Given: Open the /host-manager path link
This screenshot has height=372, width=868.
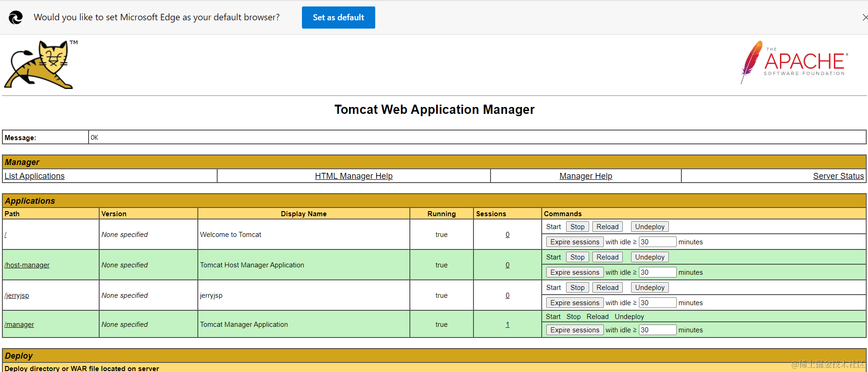Looking at the screenshot, I should point(27,265).
